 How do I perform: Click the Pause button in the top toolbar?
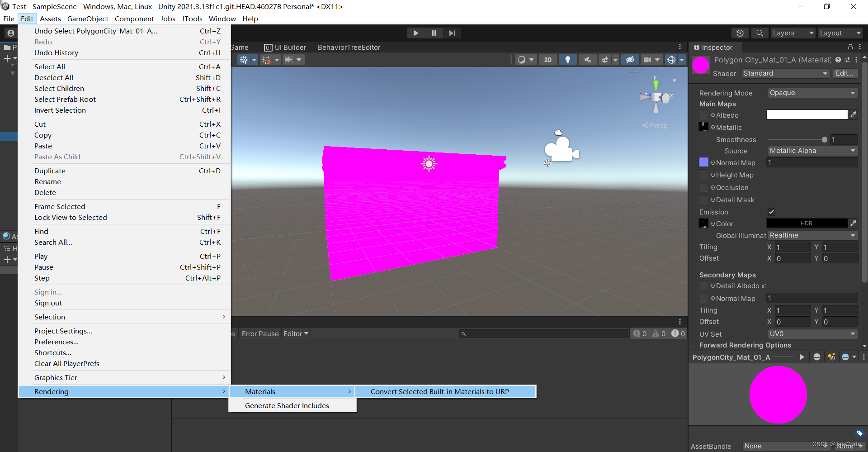(x=434, y=33)
